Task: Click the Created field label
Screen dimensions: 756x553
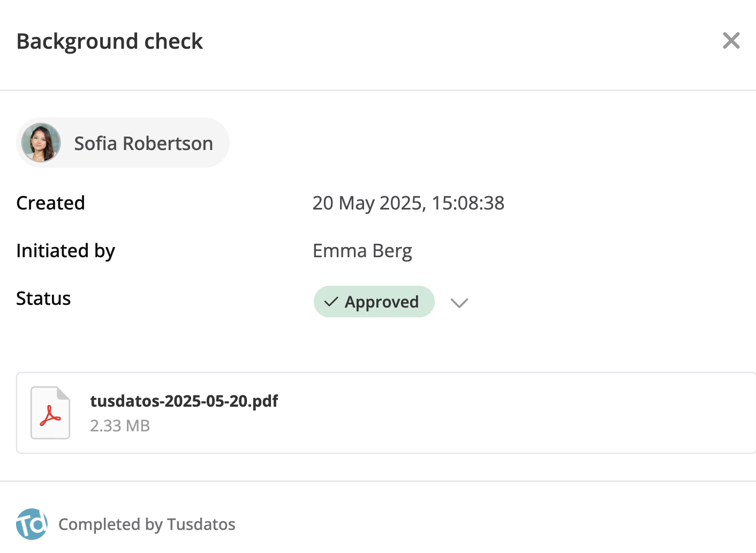Action: coord(51,203)
